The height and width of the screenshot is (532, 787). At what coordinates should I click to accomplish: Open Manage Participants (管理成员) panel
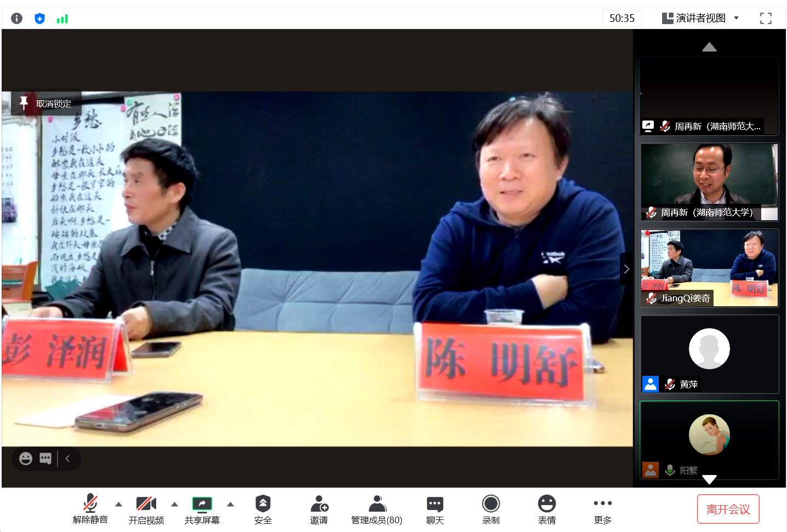pyautogui.click(x=377, y=510)
